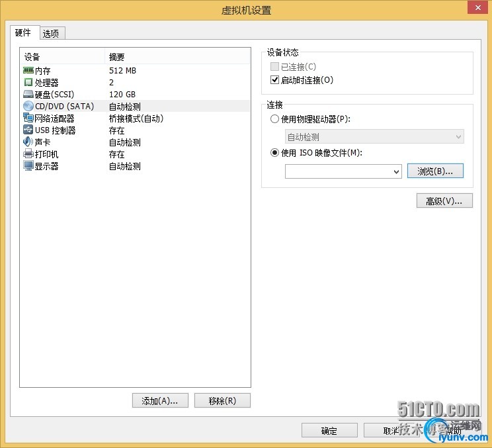Toggle the 已连接(C) connected checkbox
This screenshot has width=492, height=448.
(x=274, y=67)
